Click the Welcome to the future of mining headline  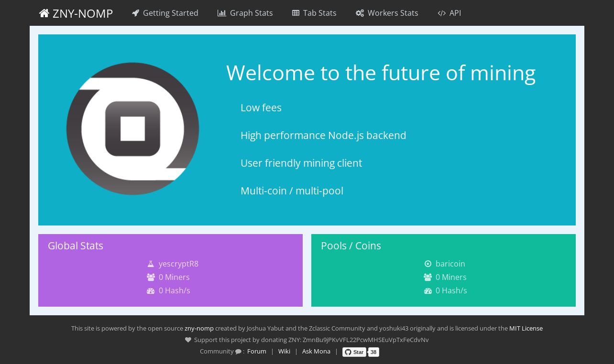tap(381, 73)
